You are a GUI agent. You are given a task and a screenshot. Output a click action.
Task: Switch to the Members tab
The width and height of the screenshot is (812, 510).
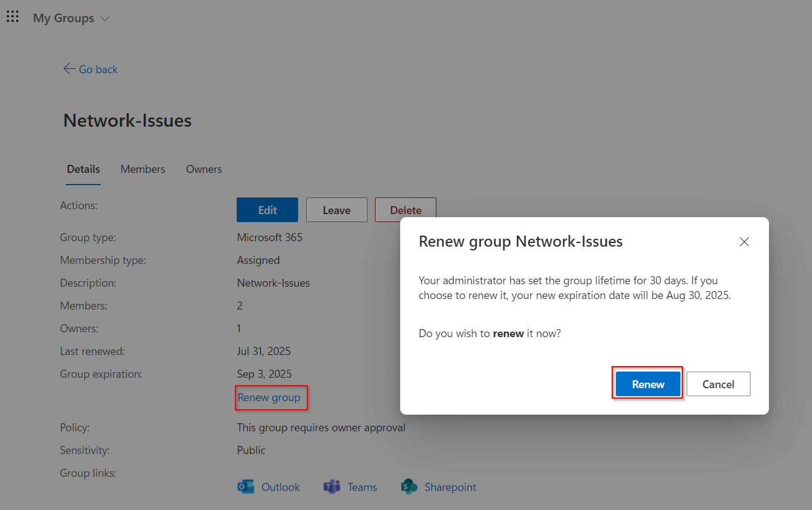coord(143,169)
